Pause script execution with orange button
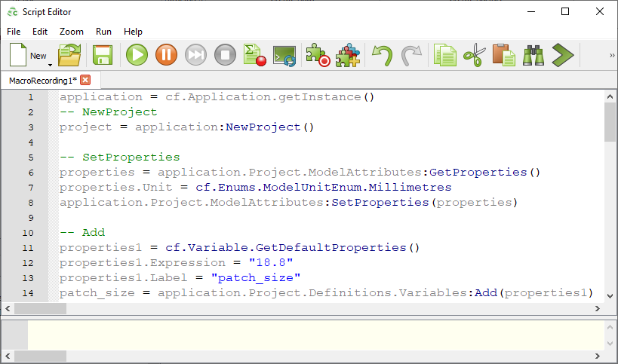Viewport: 618px width, 364px height. 166,55
